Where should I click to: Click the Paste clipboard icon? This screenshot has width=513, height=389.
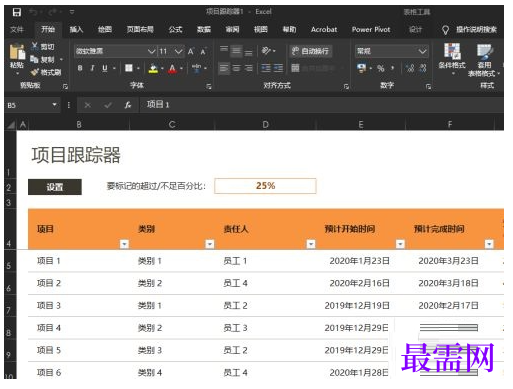(x=17, y=53)
